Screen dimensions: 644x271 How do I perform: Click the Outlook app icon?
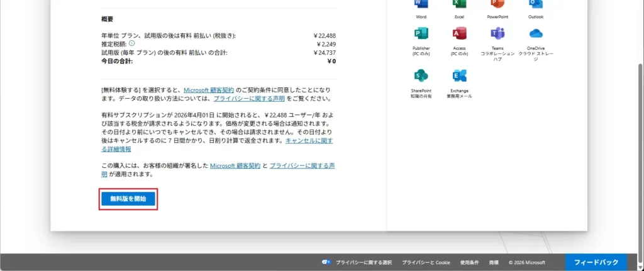pyautogui.click(x=536, y=4)
